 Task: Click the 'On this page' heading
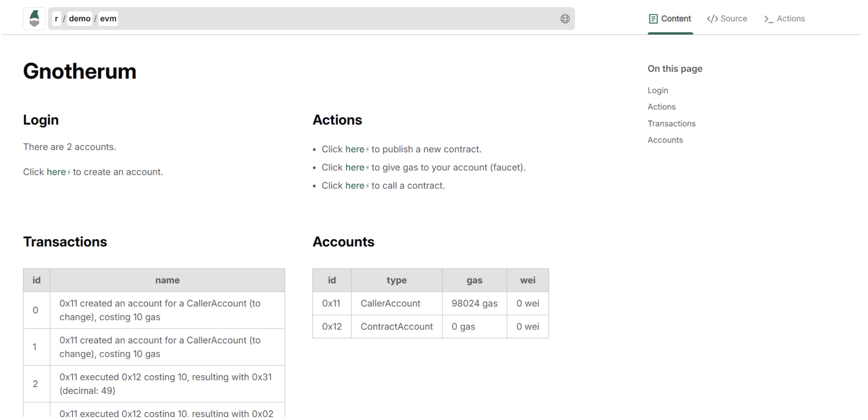[675, 69]
